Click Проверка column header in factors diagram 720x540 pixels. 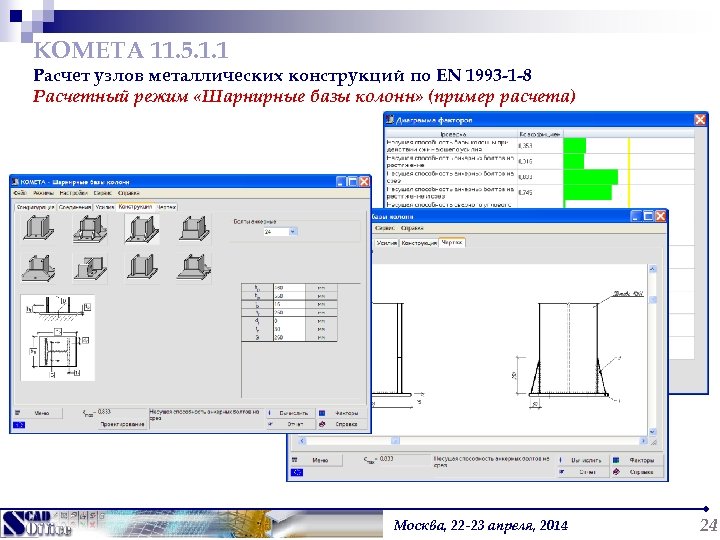pyautogui.click(x=452, y=134)
